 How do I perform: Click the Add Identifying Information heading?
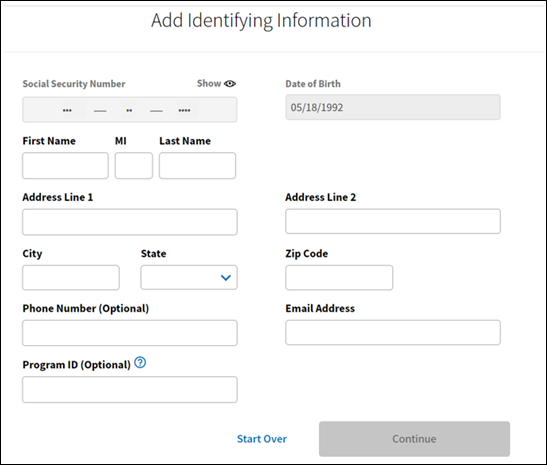(x=261, y=21)
